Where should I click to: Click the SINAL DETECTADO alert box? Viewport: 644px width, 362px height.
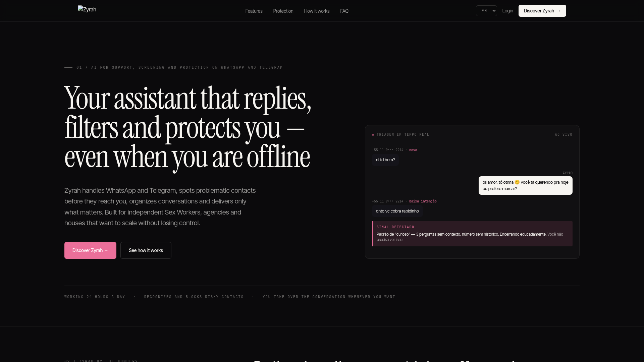point(472,234)
